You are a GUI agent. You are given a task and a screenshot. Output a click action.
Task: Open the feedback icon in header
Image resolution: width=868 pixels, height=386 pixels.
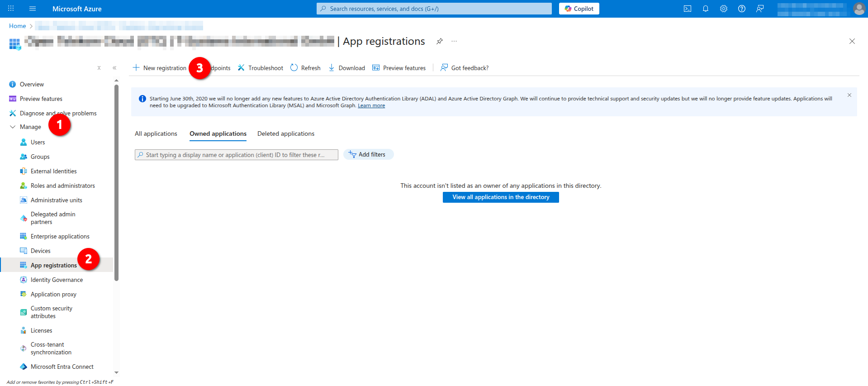point(759,9)
